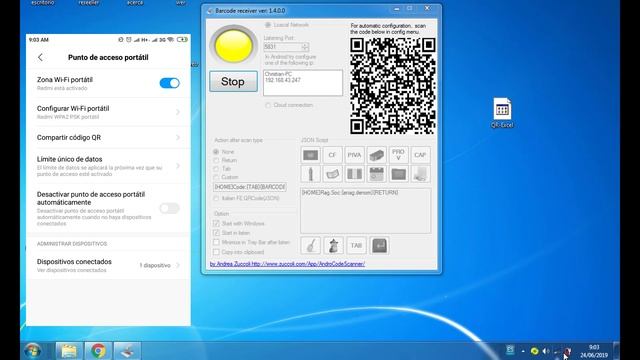The width and height of the screenshot is (640, 360).
Task: Select the Italian FE QRCode(JSON) radio option
Action: (216, 198)
